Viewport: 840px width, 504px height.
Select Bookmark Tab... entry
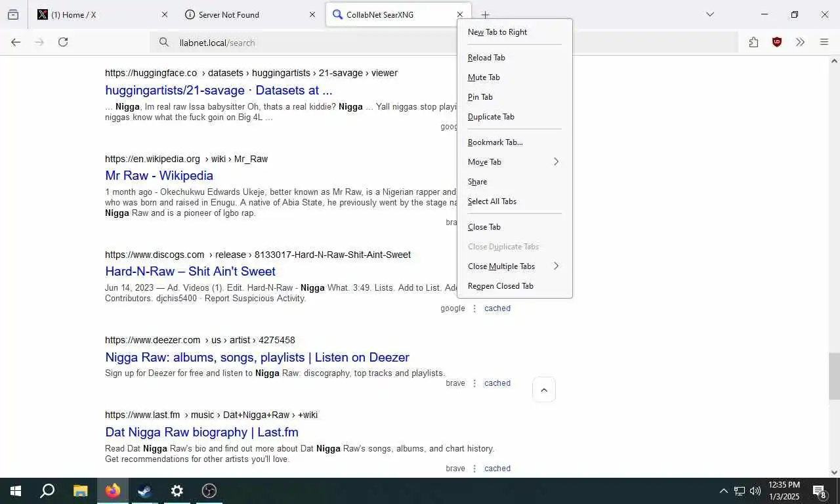click(x=514, y=142)
